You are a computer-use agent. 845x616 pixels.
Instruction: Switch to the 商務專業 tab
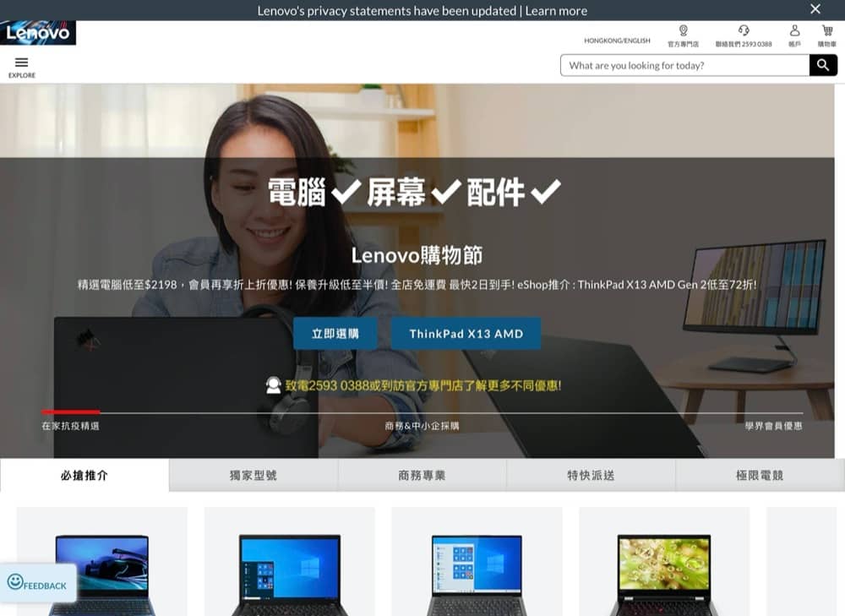coord(422,476)
